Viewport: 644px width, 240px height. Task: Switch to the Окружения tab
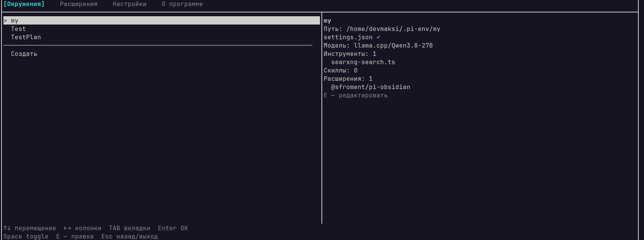(24, 4)
